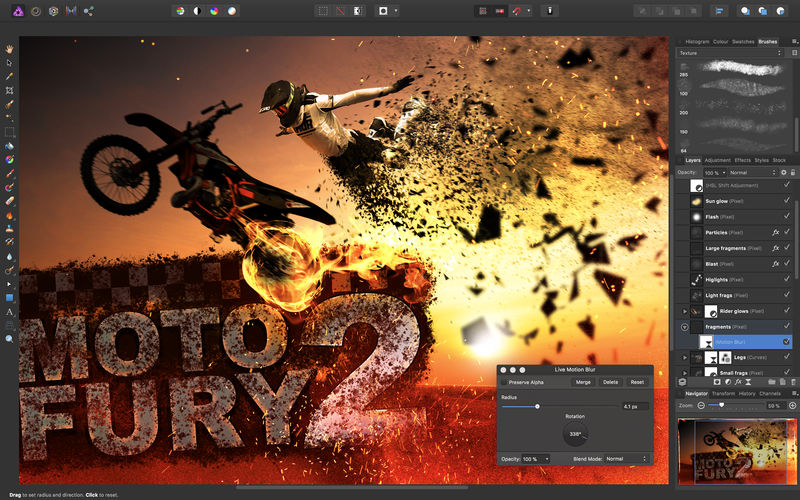
Task: Click the Reset button in Live Motion Blur
Action: click(x=637, y=382)
